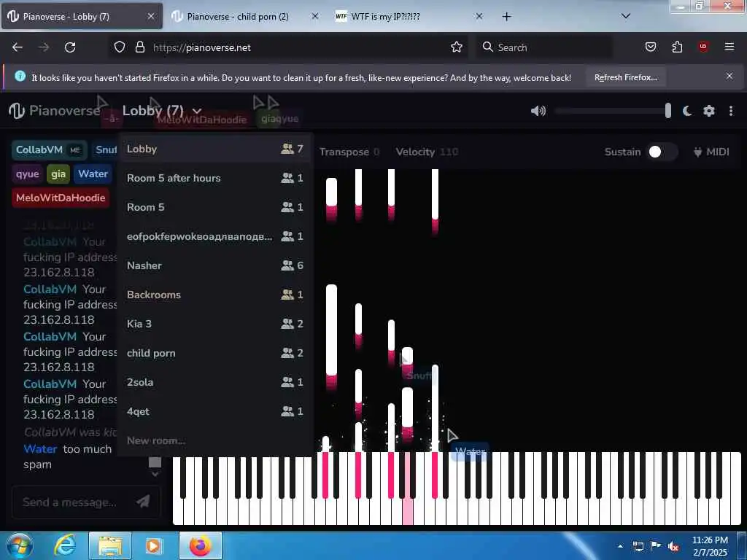The width and height of the screenshot is (747, 560).
Task: Join the Room 5 after hours room
Action: (x=215, y=178)
